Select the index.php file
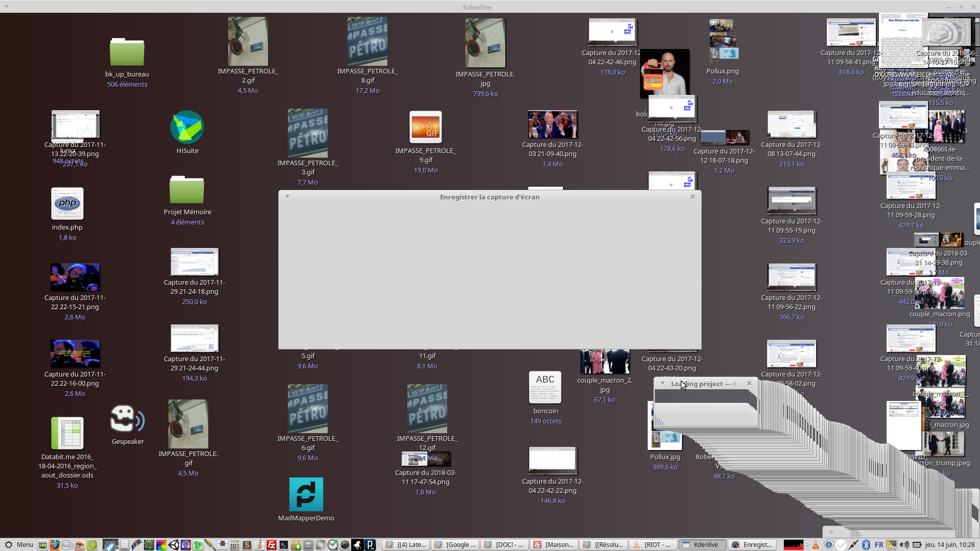Screen dimensions: 980x551 (x=67, y=204)
